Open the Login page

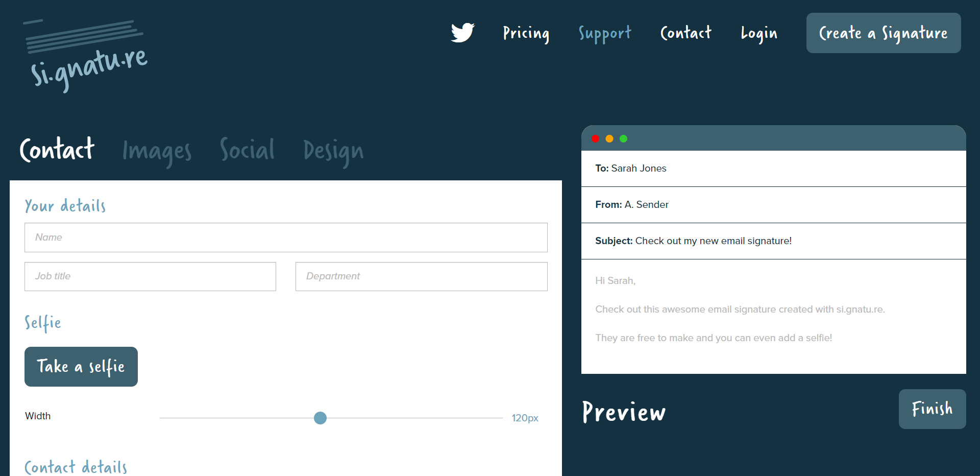click(x=759, y=33)
